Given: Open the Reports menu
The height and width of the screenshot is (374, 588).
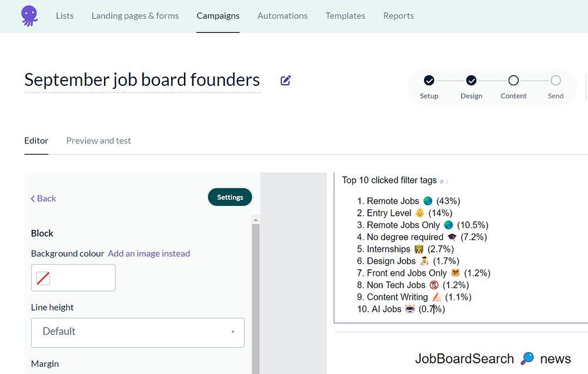Looking at the screenshot, I should click(x=399, y=16).
